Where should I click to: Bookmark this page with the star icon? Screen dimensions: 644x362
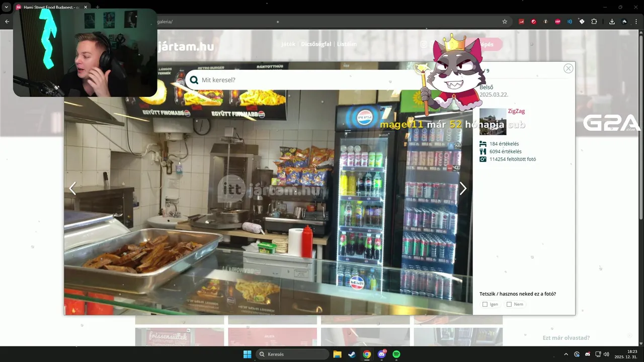point(505,22)
